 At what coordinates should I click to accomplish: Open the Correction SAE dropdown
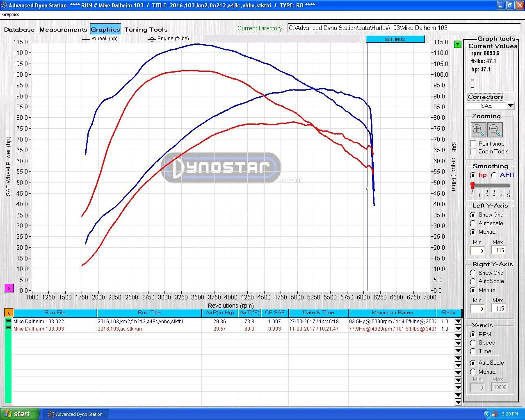coord(510,106)
